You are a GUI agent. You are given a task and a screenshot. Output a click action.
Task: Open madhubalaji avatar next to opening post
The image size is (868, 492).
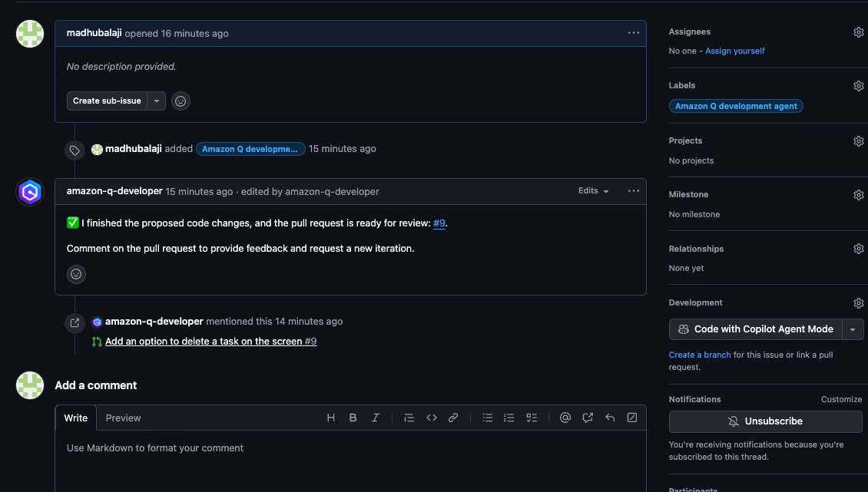pyautogui.click(x=30, y=34)
